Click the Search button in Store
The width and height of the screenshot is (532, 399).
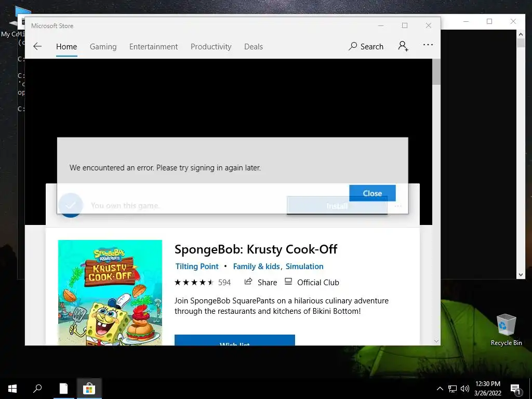tap(366, 46)
